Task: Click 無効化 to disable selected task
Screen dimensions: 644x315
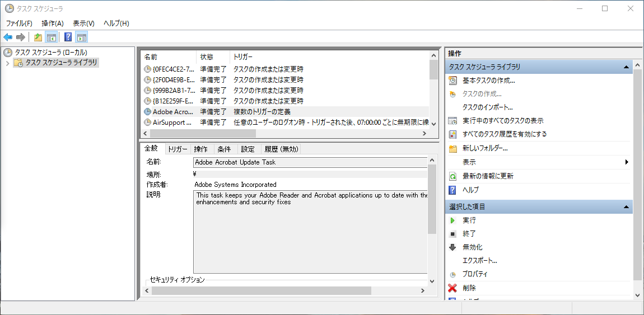Action: tap(472, 247)
